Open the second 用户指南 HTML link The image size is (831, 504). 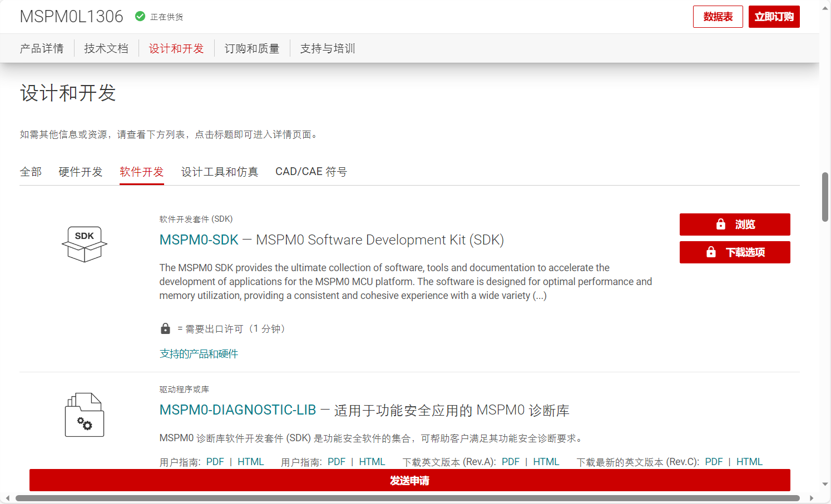coord(372,462)
